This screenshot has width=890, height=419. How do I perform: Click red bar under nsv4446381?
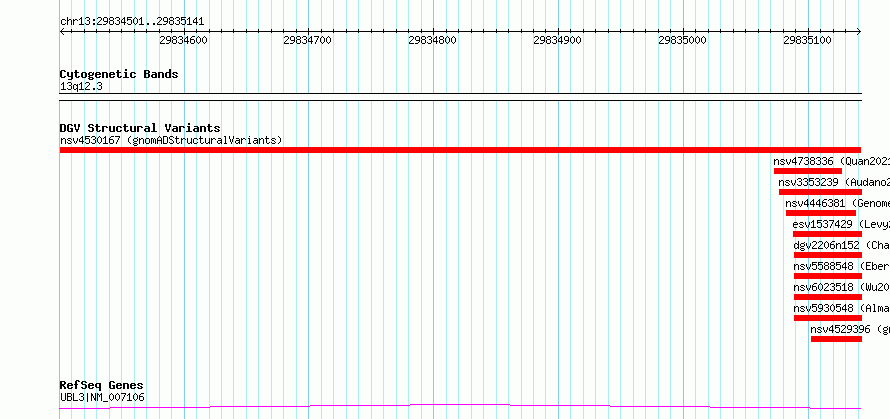[x=821, y=213]
